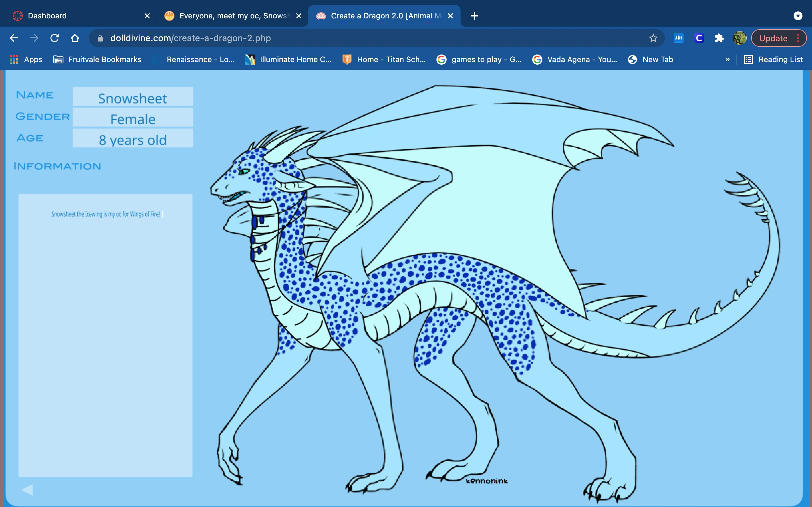This screenshot has width=812, height=507.
Task: Click the back navigation arrow
Action: (14, 38)
